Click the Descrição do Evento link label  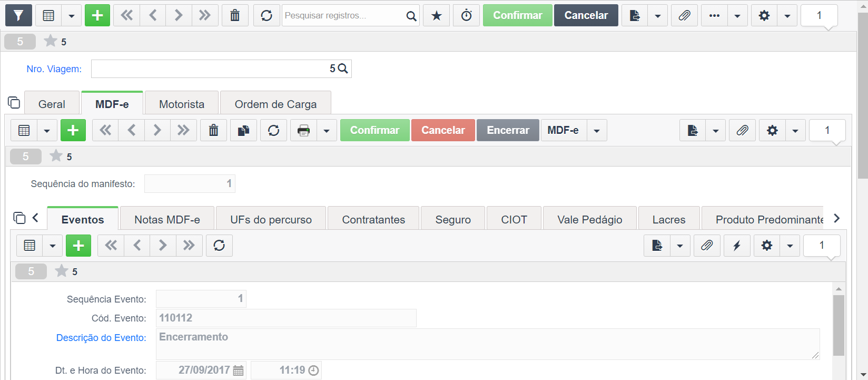101,338
